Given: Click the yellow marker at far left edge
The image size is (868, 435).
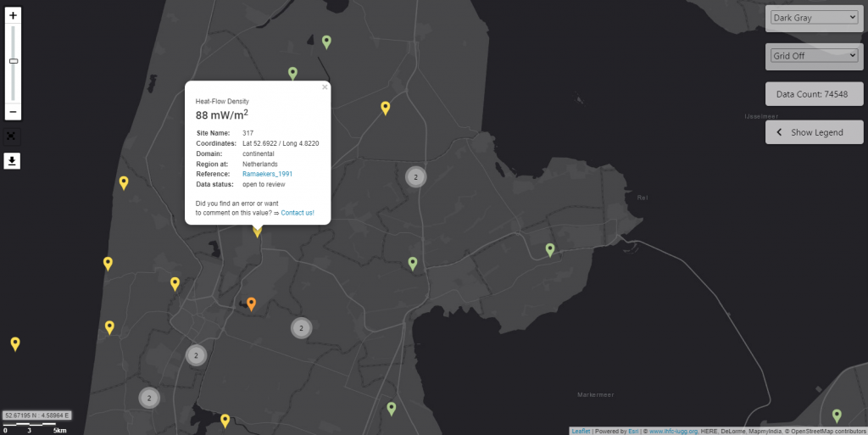Looking at the screenshot, I should coord(15,343).
